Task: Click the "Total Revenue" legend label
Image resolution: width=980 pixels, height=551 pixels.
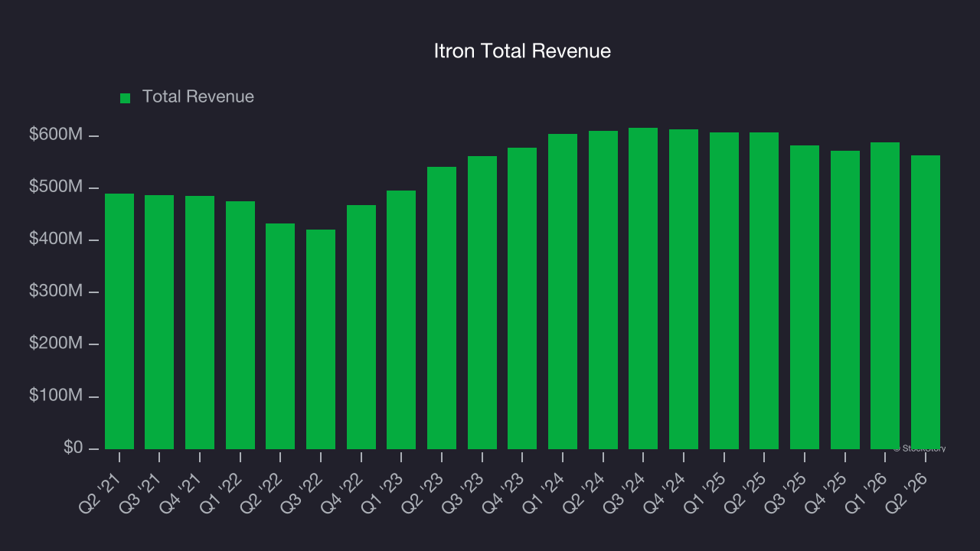Action: 198,97
